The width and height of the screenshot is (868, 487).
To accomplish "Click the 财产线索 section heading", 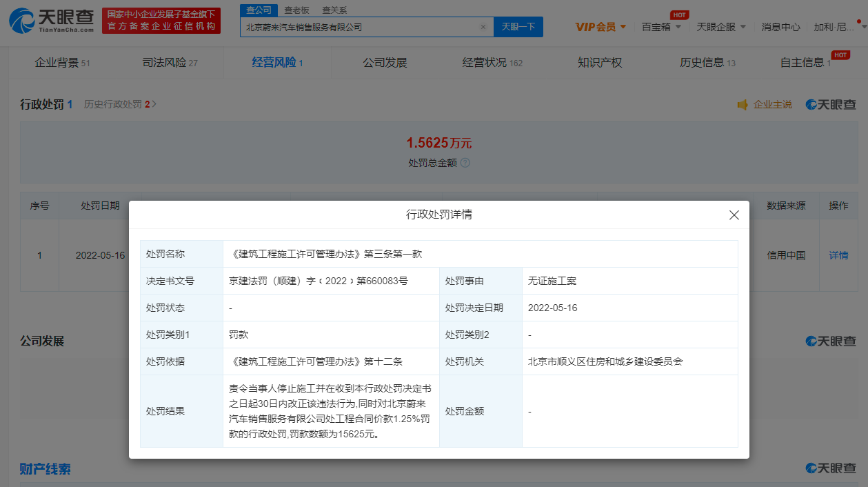I will pos(45,469).
